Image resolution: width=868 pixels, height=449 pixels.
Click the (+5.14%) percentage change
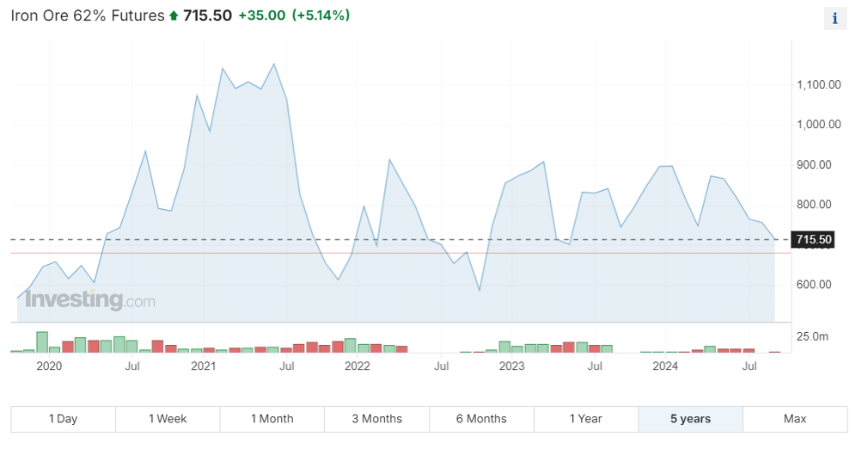(321, 15)
